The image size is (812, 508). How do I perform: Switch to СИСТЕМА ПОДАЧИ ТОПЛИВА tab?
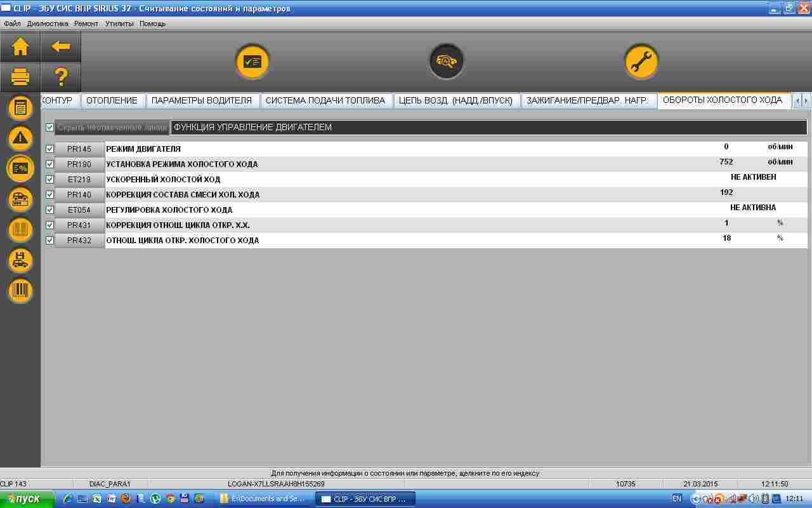325,100
